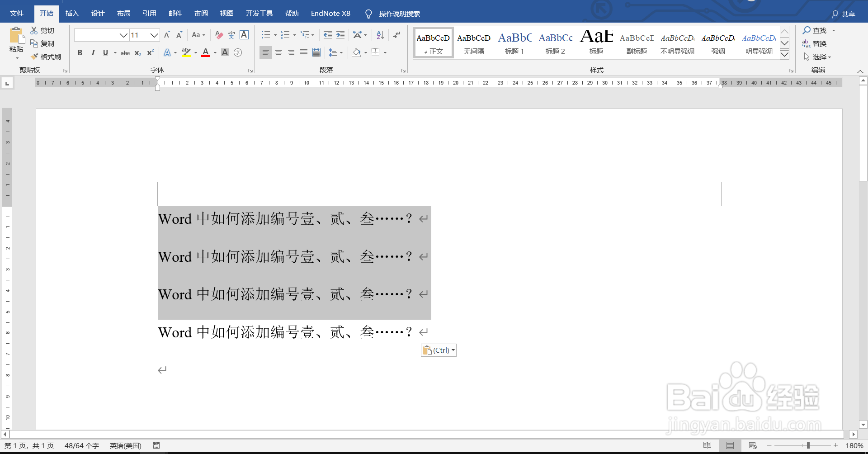Open the change case Aa dropdown

point(198,35)
